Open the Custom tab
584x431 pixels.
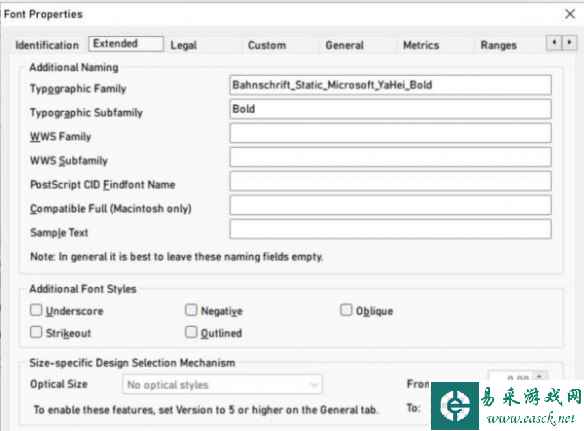click(x=267, y=45)
